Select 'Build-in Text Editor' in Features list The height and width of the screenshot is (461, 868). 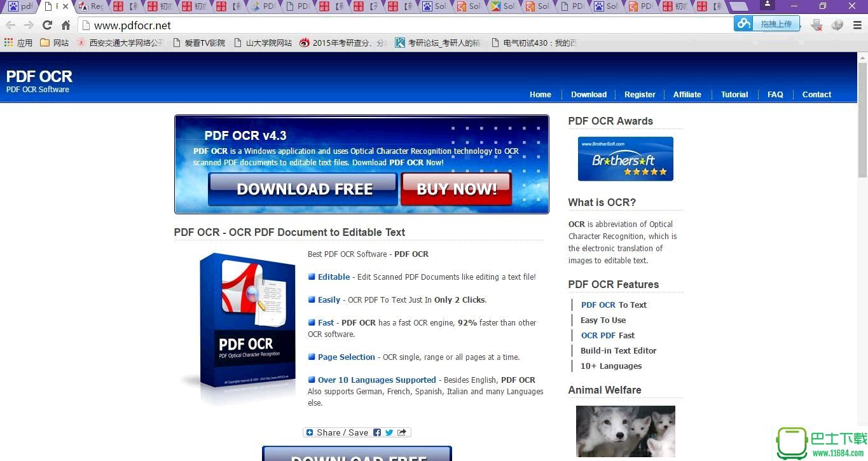pyautogui.click(x=618, y=351)
